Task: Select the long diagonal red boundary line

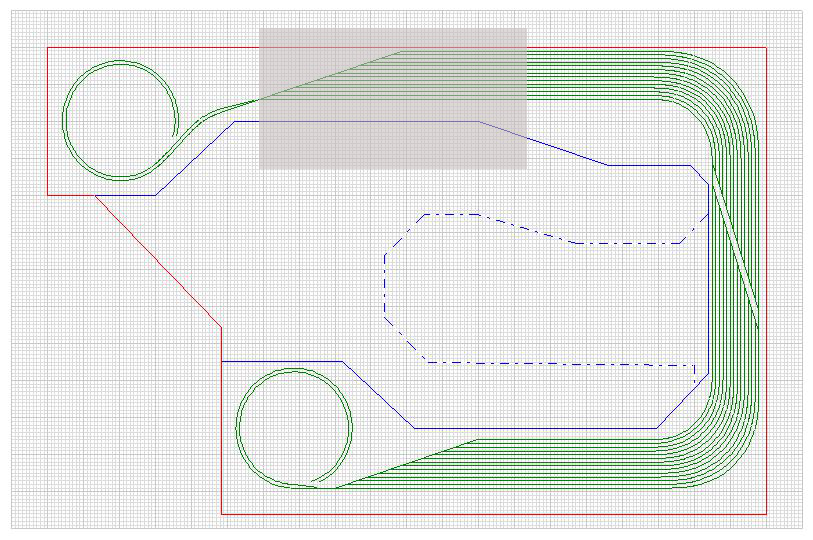Action: click(158, 260)
